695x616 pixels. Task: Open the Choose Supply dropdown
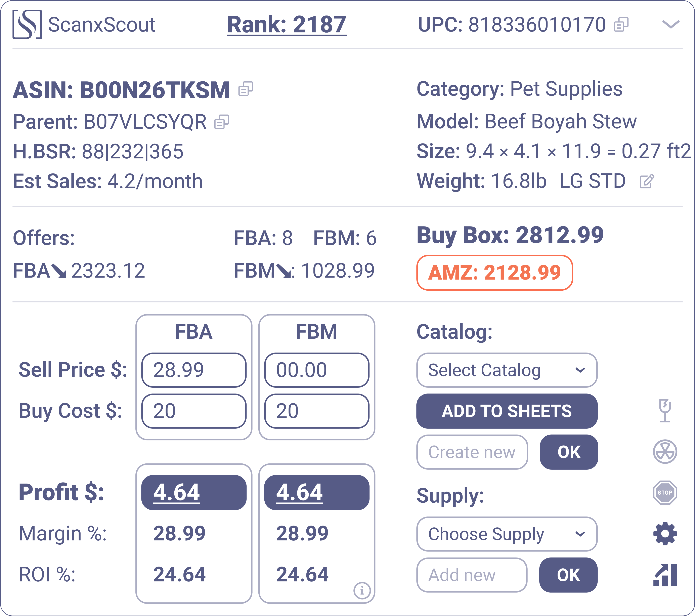pyautogui.click(x=507, y=534)
